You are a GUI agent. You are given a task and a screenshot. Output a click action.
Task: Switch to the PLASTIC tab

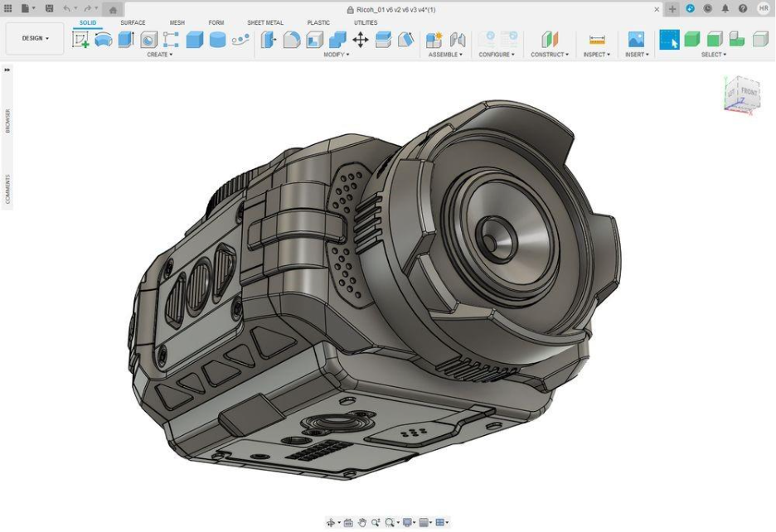pos(318,22)
